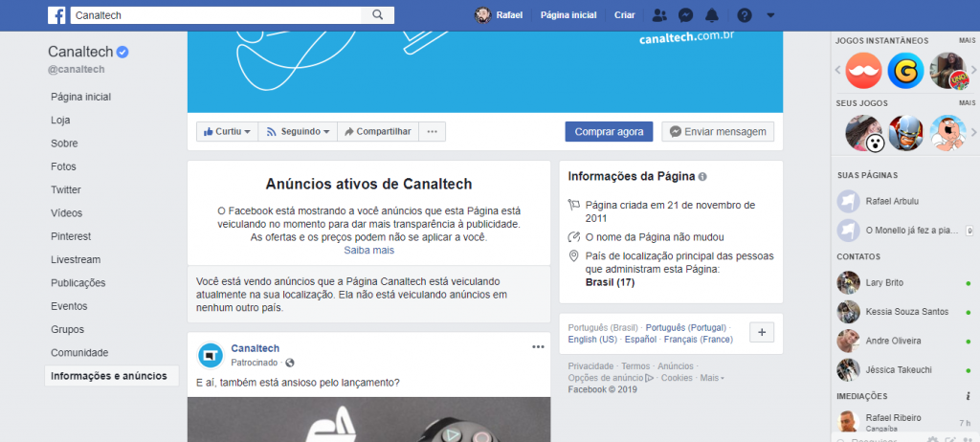The width and height of the screenshot is (980, 442).
Task: Open Vídeos in page sidebar
Action: tap(66, 213)
